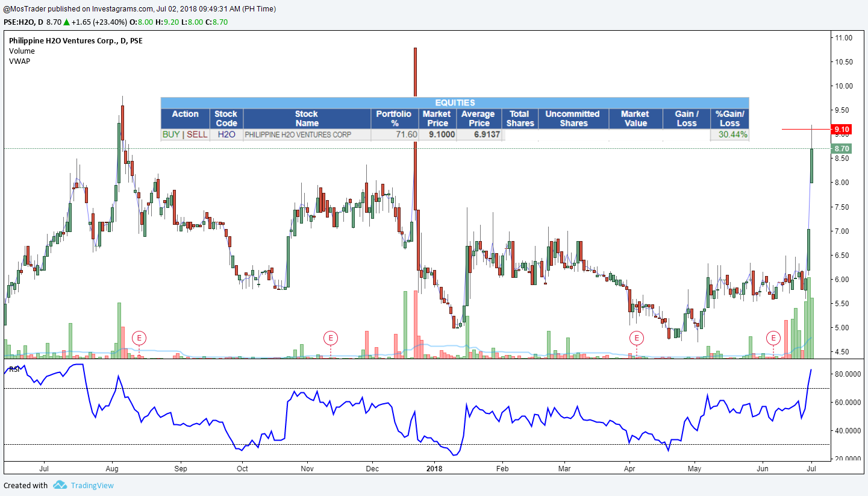Toggle the Volume indicator in the legend
868x496 pixels.
pyautogui.click(x=22, y=51)
